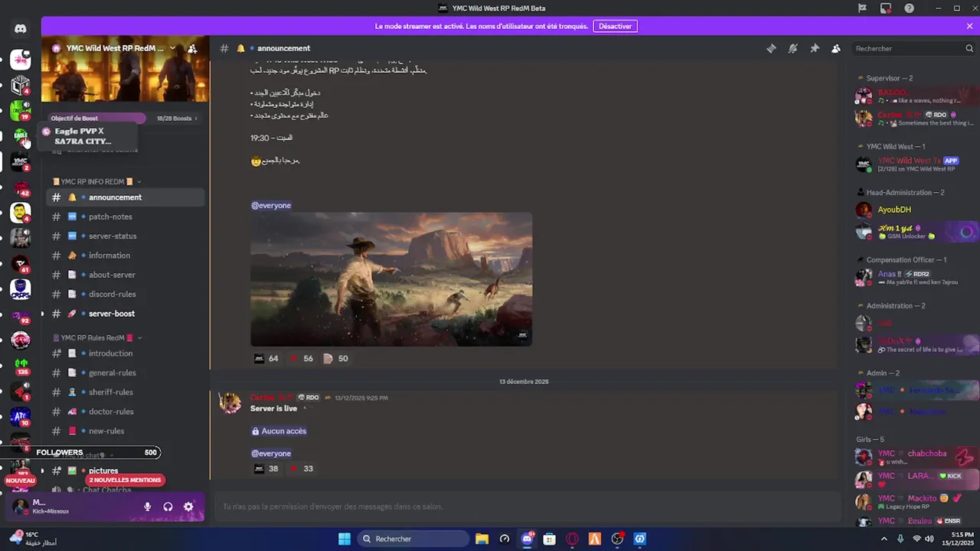Click the search magnifier icon
This screenshot has width=980, height=551.
969,48
